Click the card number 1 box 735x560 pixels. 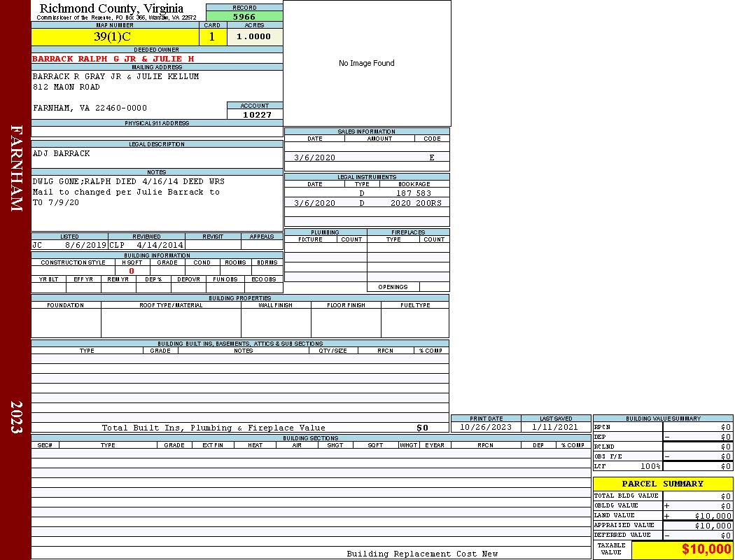click(x=212, y=37)
